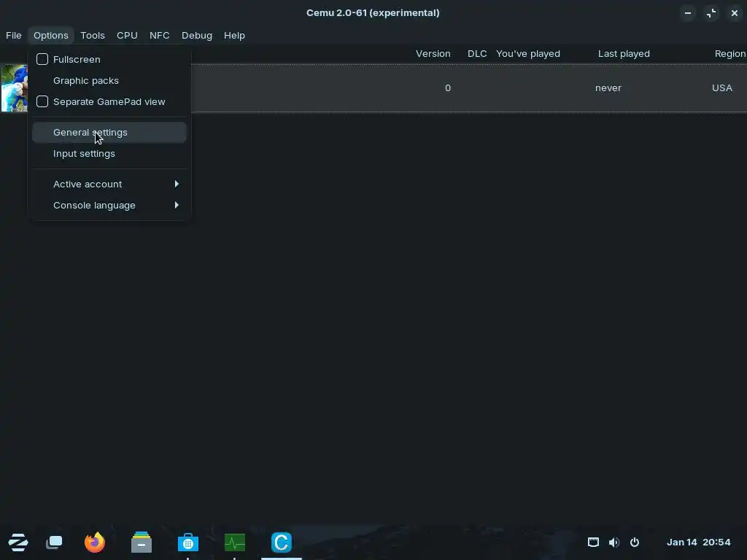Open the NFC menu

(x=160, y=35)
